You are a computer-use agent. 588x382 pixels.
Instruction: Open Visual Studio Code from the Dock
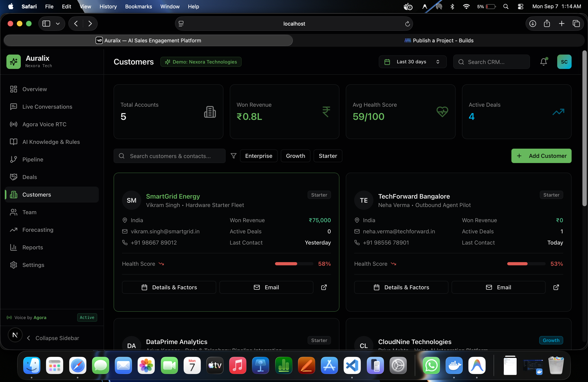pos(352,365)
